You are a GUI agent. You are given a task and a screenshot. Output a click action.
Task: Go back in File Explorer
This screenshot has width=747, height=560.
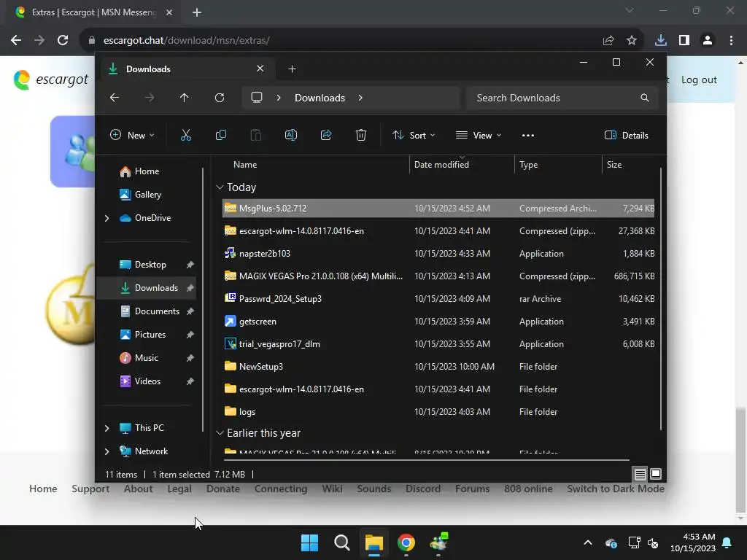coord(115,98)
